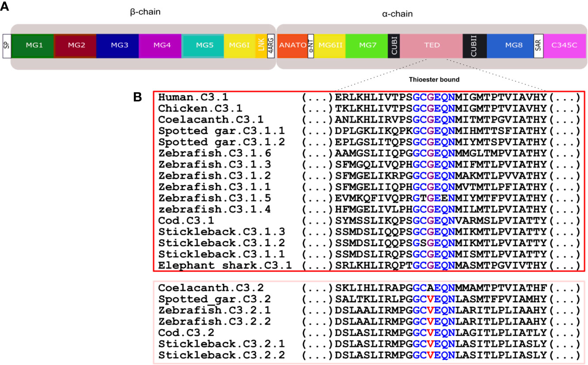Click the black CUBII domain block
The image size is (588, 365).
point(474,46)
